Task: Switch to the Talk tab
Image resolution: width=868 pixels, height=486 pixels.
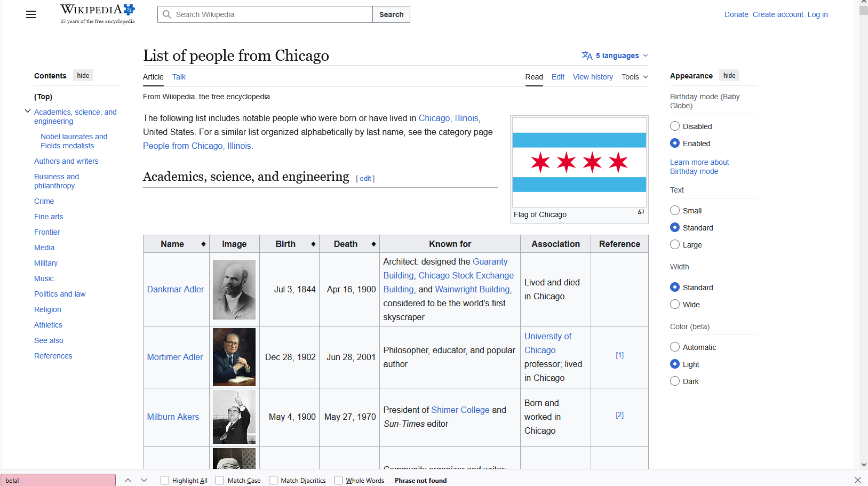Action: coord(179,77)
